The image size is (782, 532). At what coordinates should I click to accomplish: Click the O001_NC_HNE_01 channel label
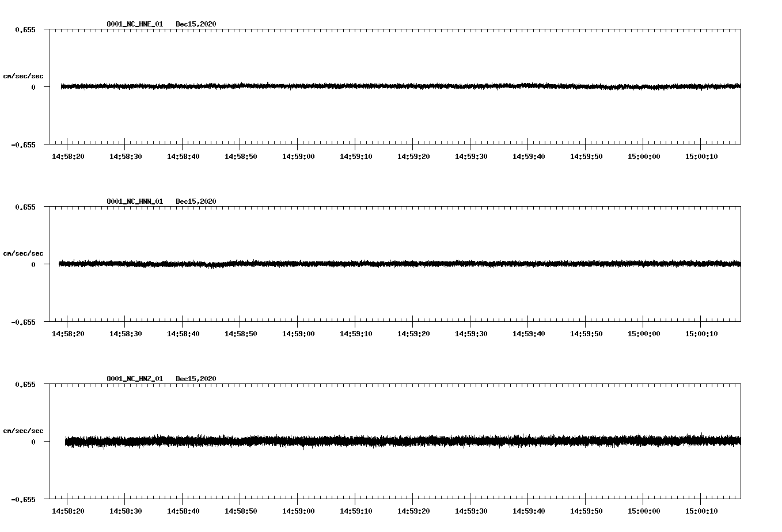click(x=134, y=24)
